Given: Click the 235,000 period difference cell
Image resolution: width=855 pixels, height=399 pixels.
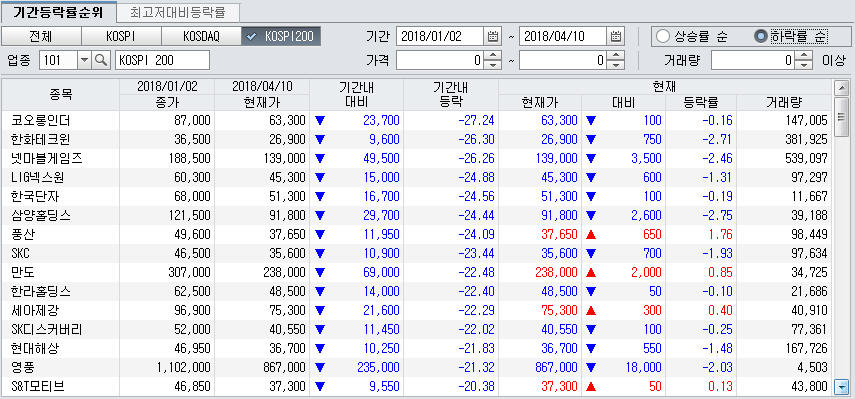Looking at the screenshot, I should 377,367.
